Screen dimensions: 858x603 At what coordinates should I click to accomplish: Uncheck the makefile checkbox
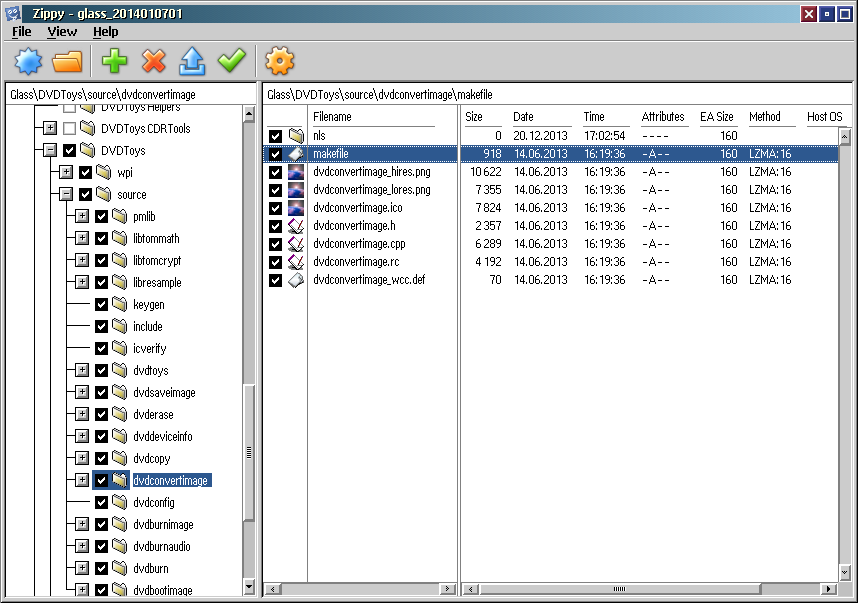[x=275, y=154]
